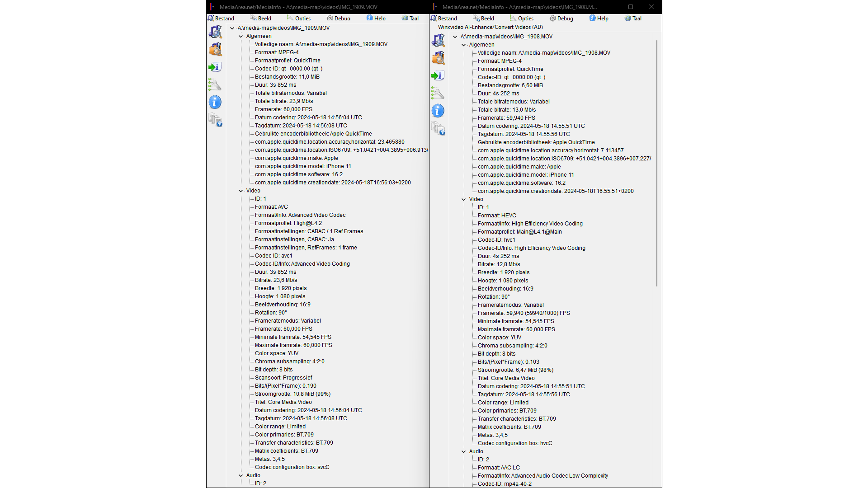
Task: Open web report using the documents-globe icon
Action: [x=215, y=121]
